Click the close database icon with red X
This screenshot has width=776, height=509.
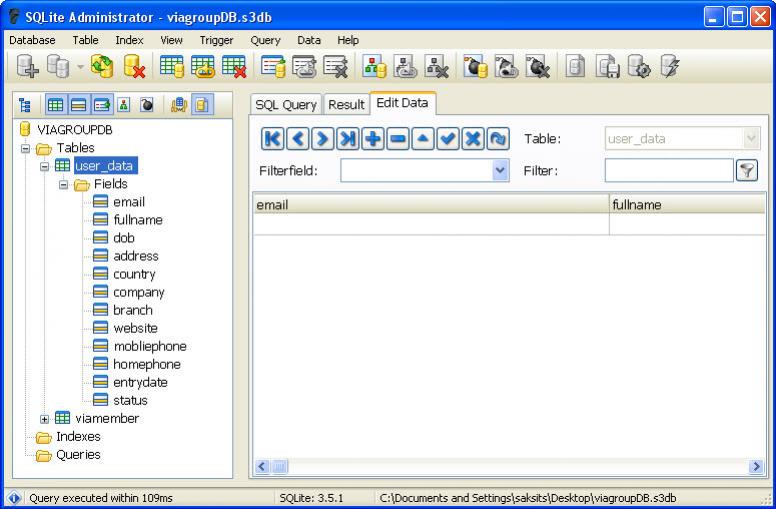point(133,67)
